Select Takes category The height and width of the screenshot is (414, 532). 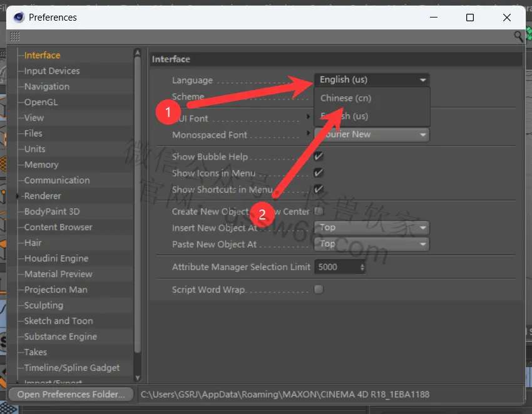coord(35,351)
